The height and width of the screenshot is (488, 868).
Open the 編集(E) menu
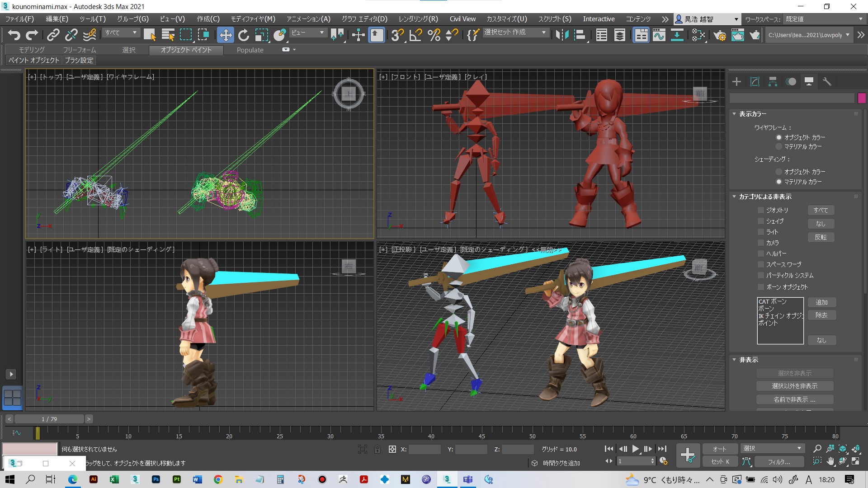point(57,19)
